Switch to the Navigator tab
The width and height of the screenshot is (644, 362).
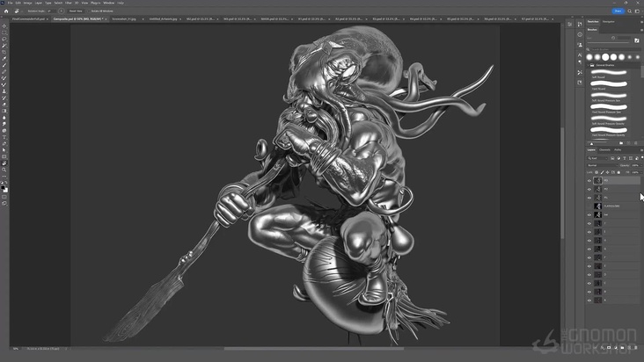click(x=609, y=22)
